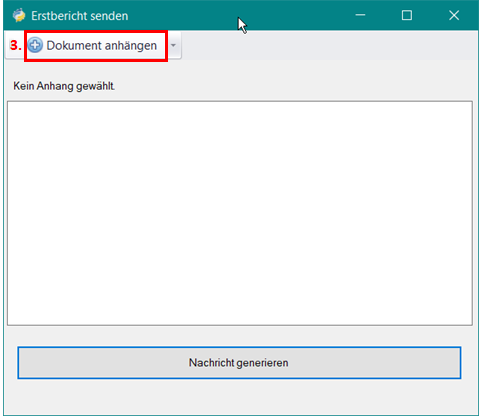
Task: Click inside the empty attachment list area
Action: 240,213
